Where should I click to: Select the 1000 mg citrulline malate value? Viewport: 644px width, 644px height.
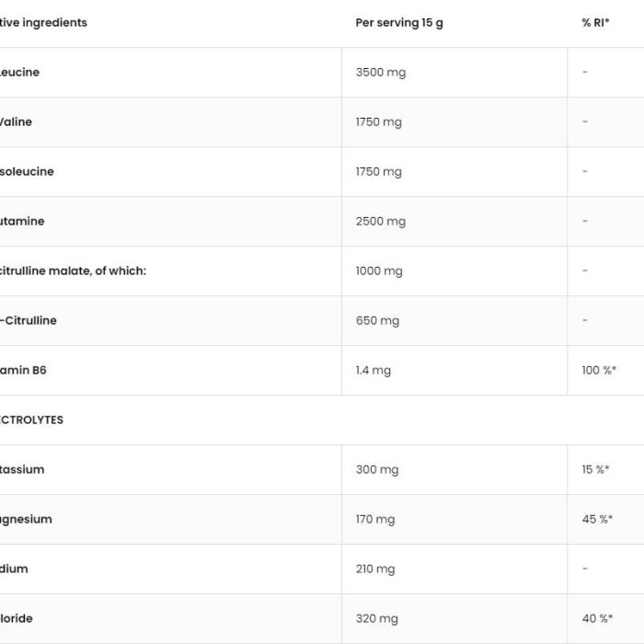pos(379,271)
